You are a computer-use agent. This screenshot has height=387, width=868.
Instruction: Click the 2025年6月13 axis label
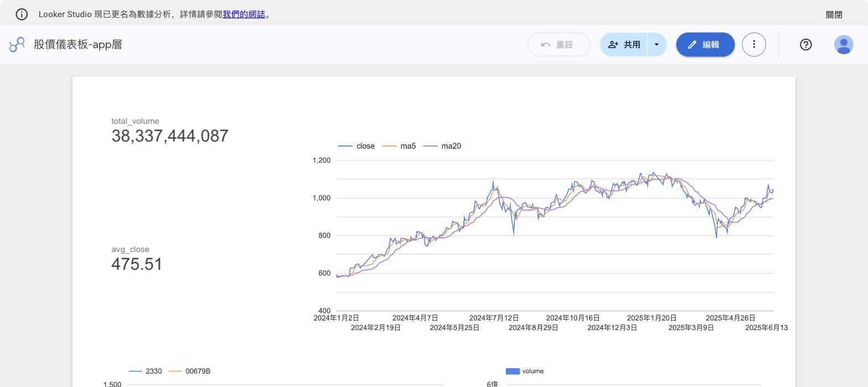766,328
